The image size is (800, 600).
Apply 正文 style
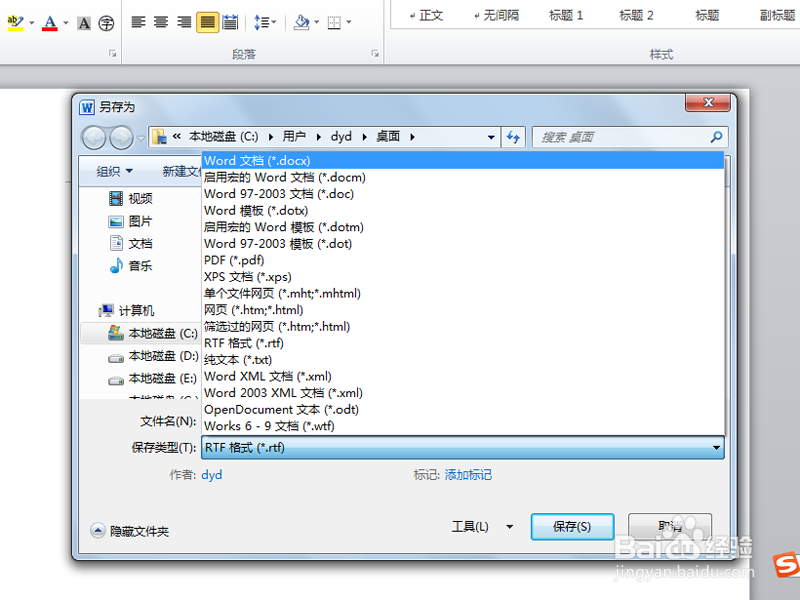pos(426,15)
